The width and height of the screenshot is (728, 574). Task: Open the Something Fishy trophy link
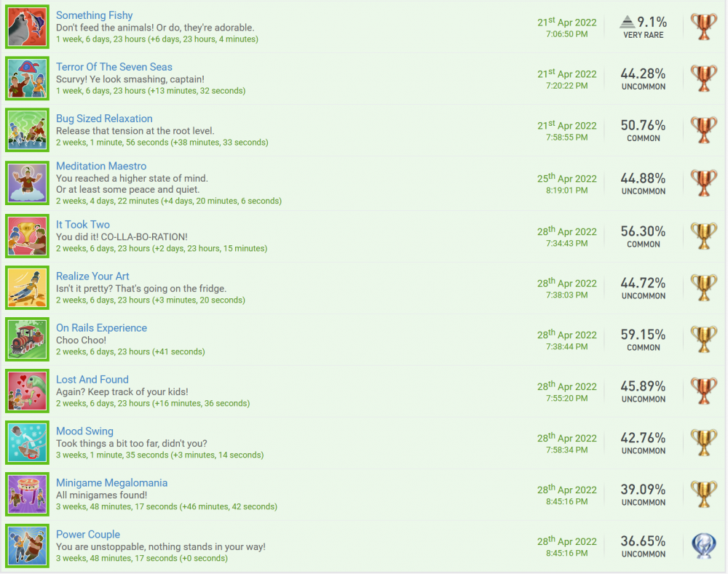click(94, 15)
